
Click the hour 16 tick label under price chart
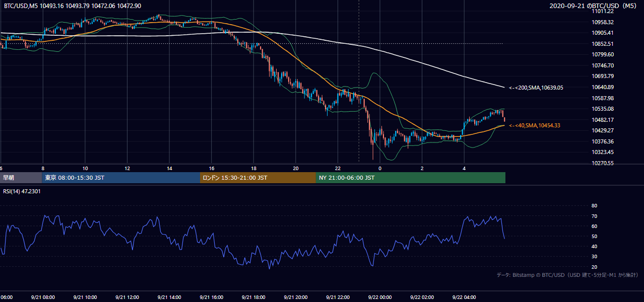(212, 168)
